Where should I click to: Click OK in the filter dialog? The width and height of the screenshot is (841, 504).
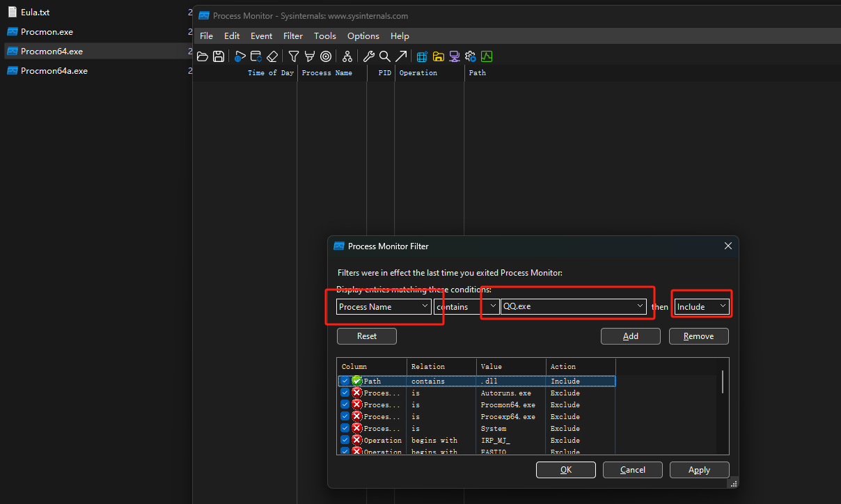[566, 470]
